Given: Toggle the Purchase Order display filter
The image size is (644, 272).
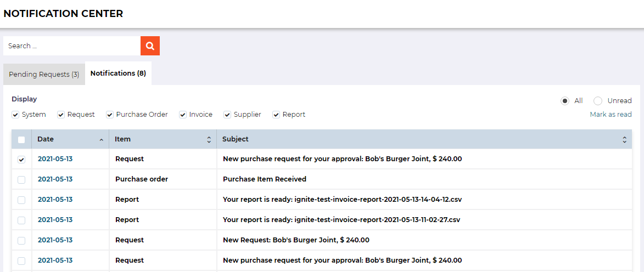Looking at the screenshot, I should coord(110,115).
